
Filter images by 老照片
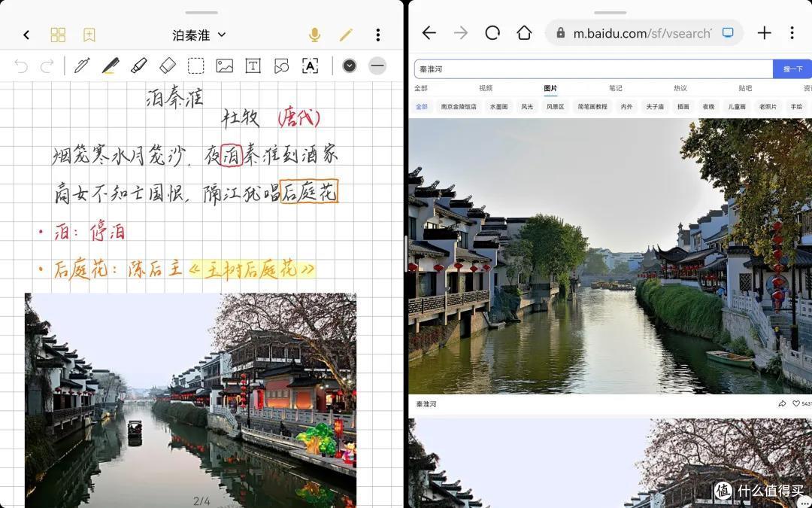768,107
